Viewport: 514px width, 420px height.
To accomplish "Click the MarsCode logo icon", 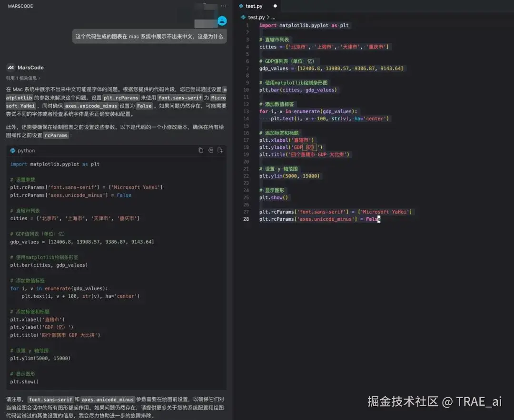I will point(11,68).
